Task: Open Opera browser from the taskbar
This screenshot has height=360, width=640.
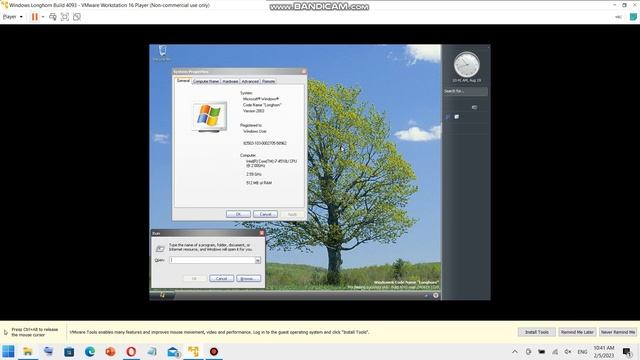Action: 131,351
